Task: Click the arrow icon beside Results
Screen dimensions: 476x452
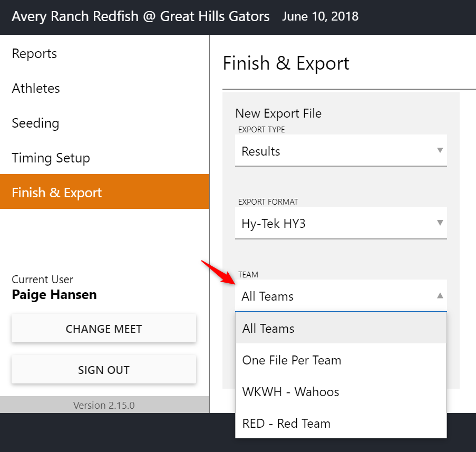Action: coord(440,151)
